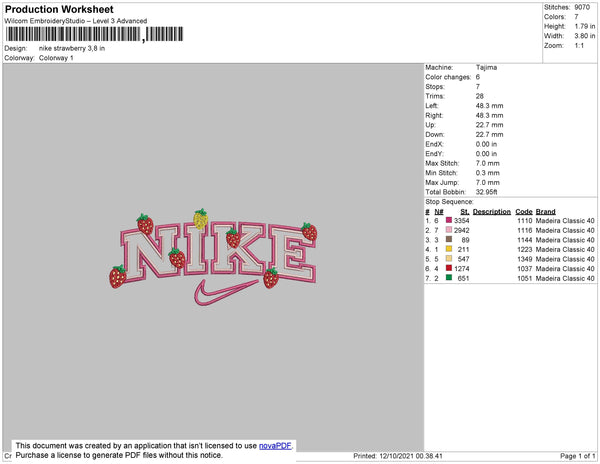Click the 'Code' column header

(524, 212)
